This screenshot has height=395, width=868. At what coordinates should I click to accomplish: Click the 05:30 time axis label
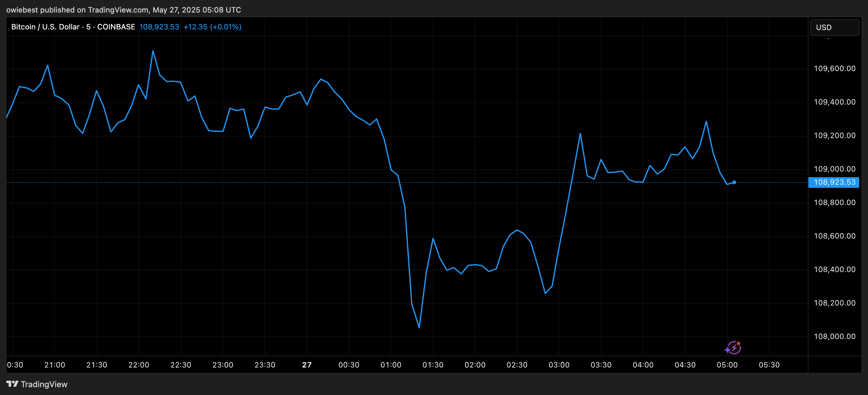tap(769, 365)
